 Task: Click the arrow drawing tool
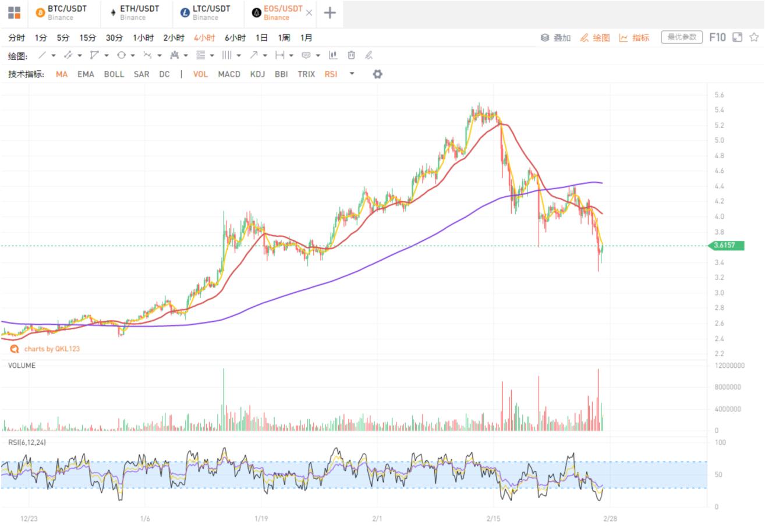coord(253,55)
